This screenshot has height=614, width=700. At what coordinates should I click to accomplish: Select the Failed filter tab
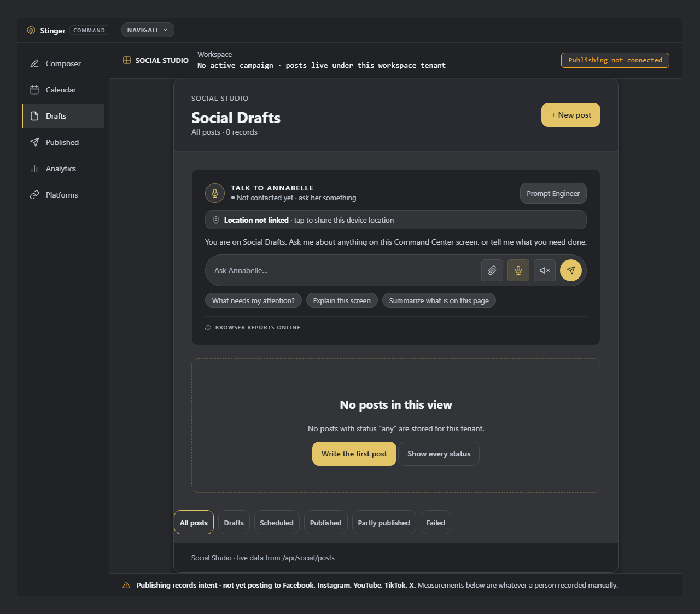[436, 522]
